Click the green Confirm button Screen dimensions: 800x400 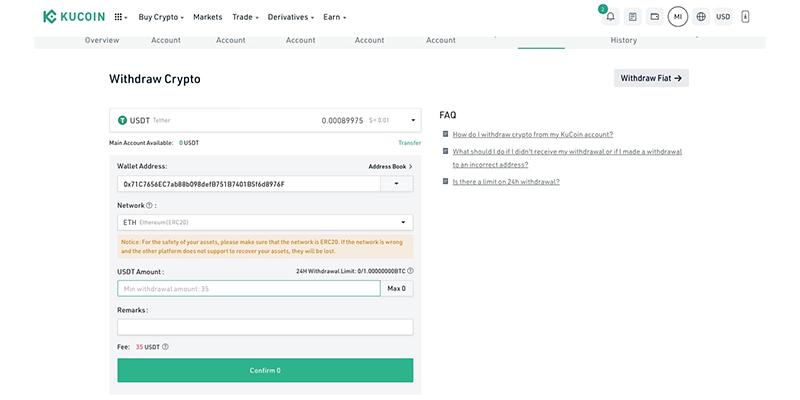point(265,370)
